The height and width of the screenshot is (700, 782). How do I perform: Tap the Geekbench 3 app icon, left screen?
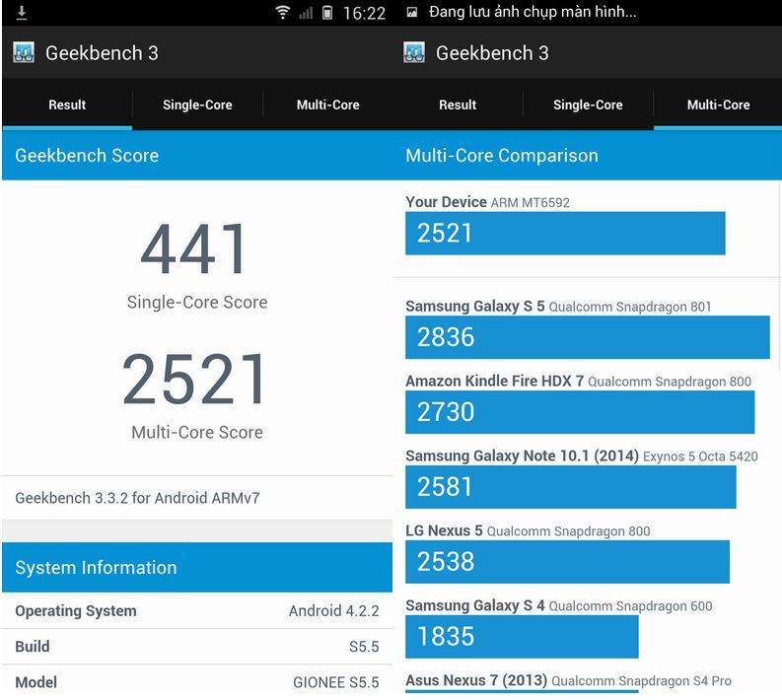(24, 52)
